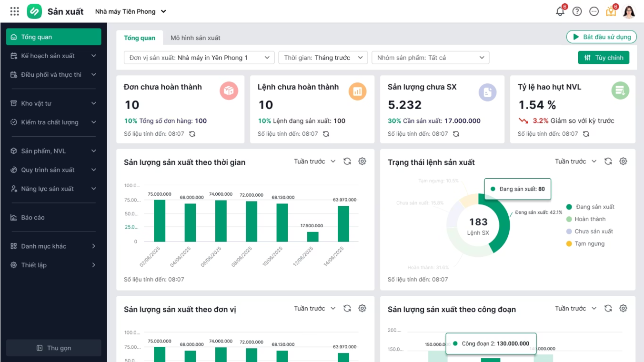Open settings gear for Sản lượng theo công đoạn

click(x=623, y=309)
